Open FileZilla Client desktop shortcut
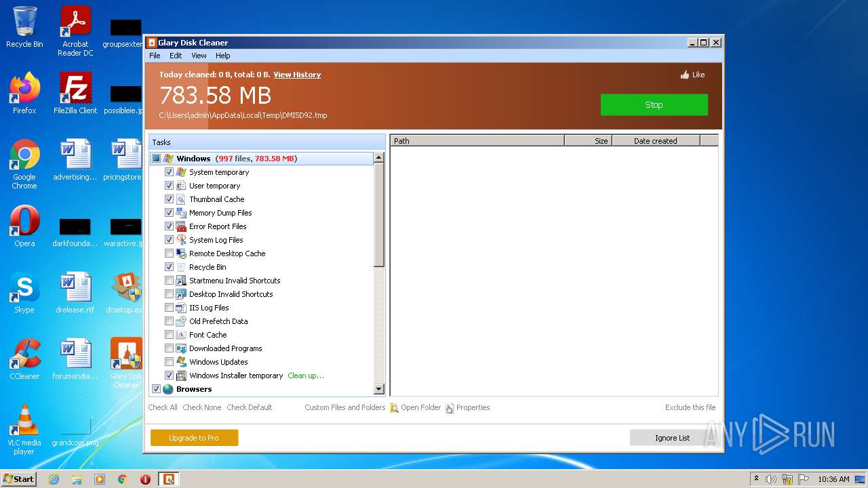 pos(75,94)
